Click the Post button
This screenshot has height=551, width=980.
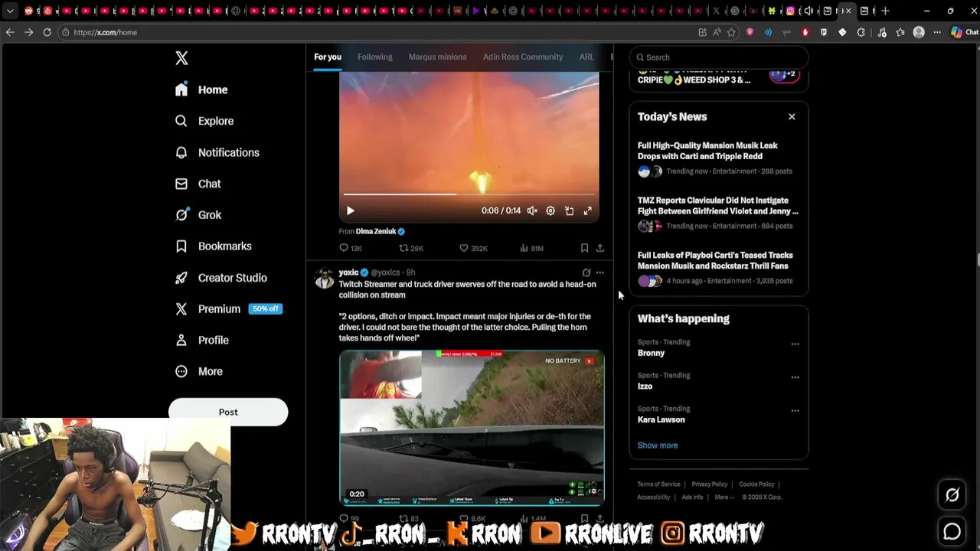pos(228,412)
